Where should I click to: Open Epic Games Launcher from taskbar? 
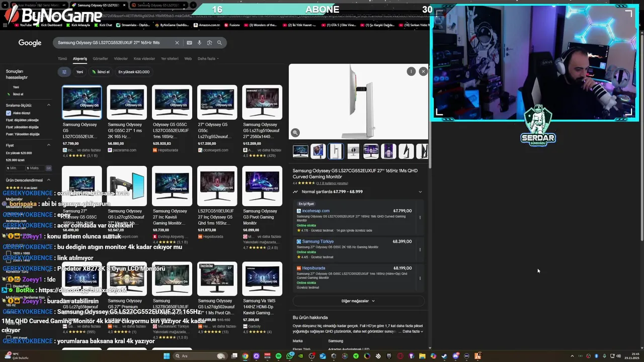[389, 356]
